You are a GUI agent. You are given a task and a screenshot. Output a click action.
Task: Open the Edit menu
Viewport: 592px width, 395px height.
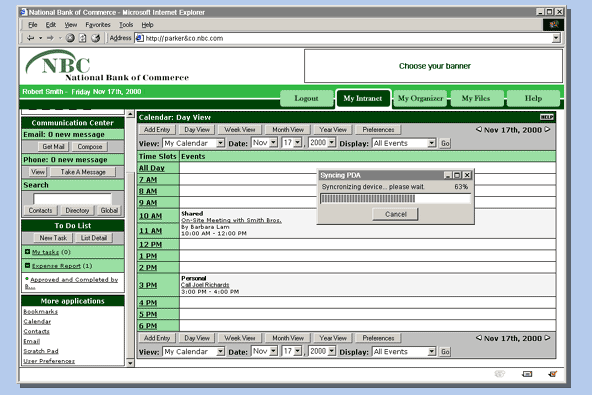[51, 25]
